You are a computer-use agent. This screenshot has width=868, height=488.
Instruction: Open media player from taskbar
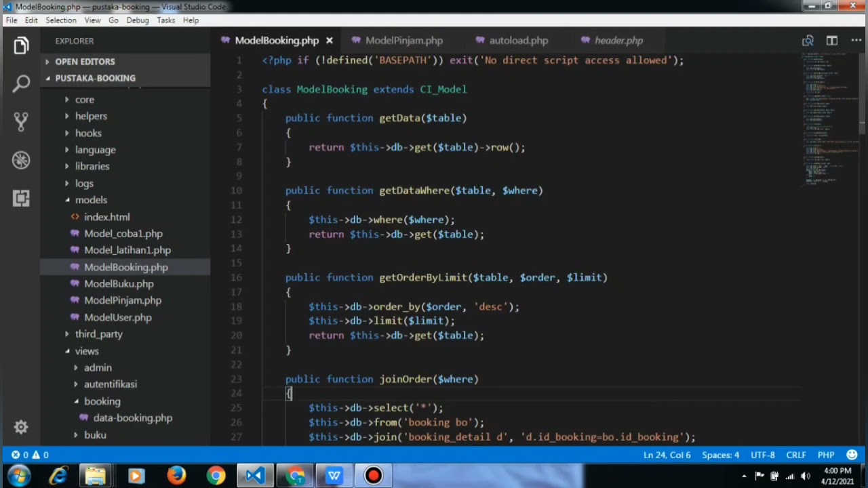coord(136,476)
